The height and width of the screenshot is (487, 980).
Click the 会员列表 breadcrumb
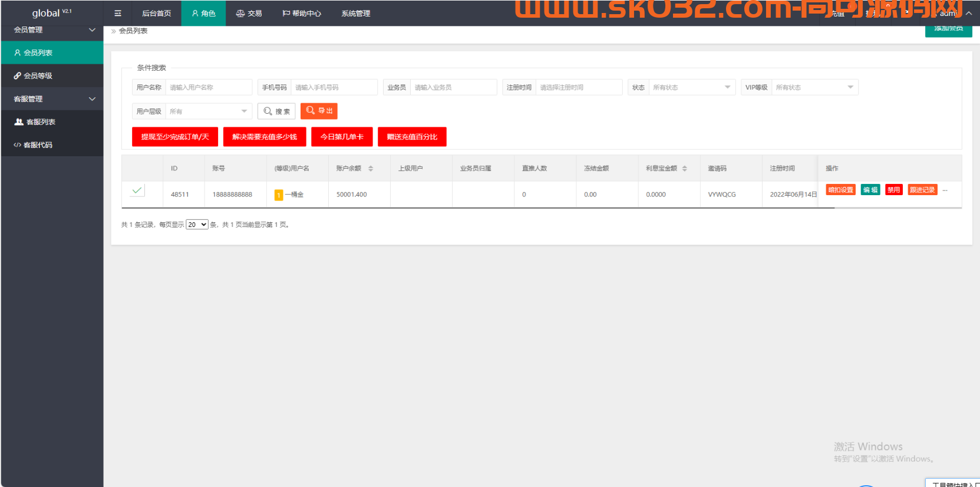click(133, 31)
